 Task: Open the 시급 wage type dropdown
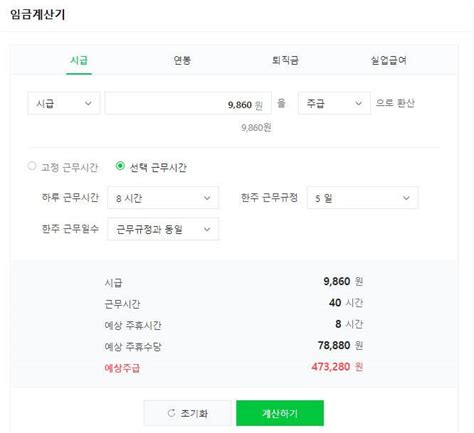pyautogui.click(x=64, y=103)
